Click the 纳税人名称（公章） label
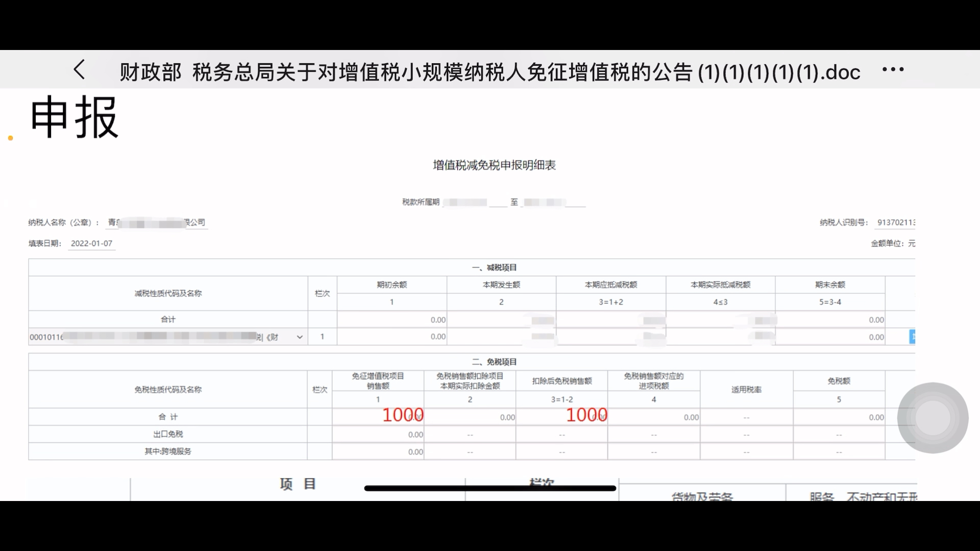The height and width of the screenshot is (551, 980). 64,222
